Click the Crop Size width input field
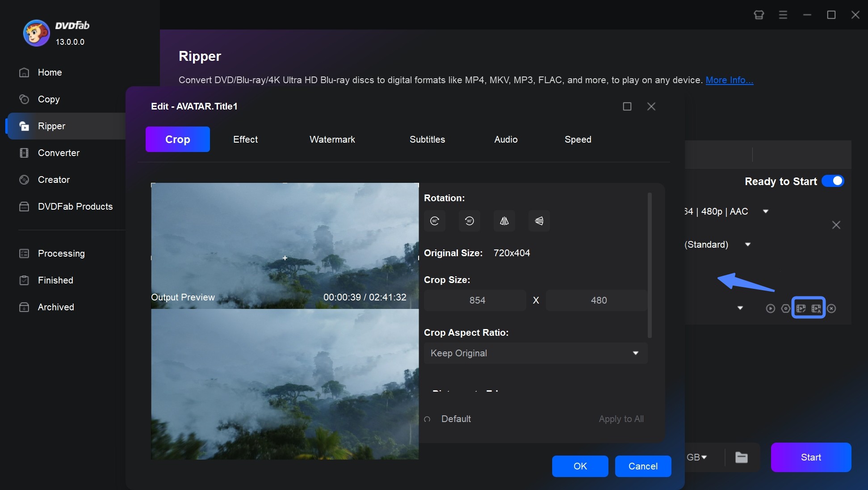This screenshot has width=868, height=490. click(x=477, y=300)
